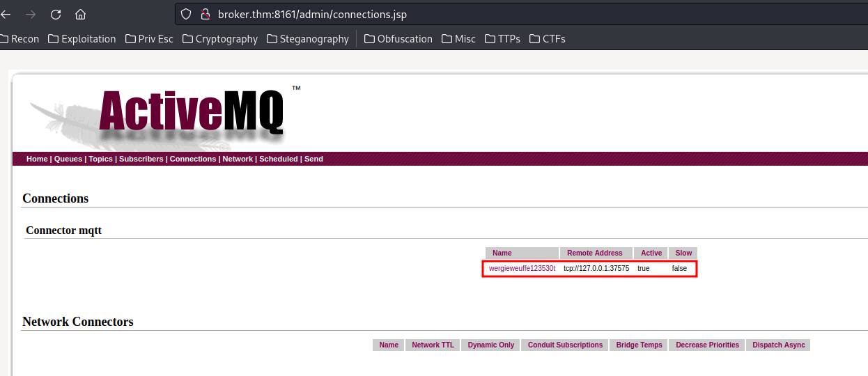Open the Misc bookmarks folder
The width and height of the screenshot is (868, 376).
(x=459, y=39)
